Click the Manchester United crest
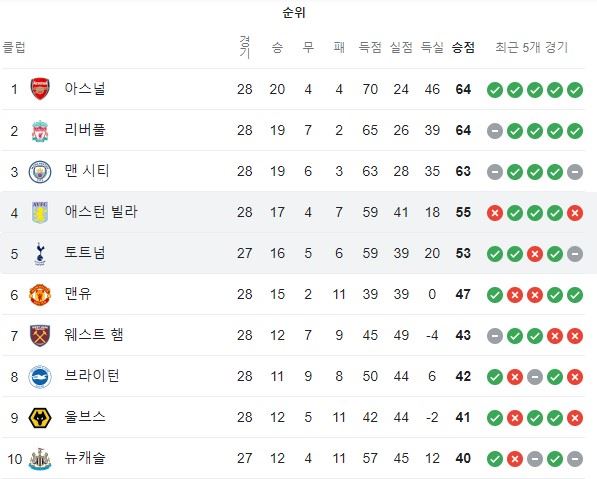Viewport: 597px width, 479px height. coord(40,295)
